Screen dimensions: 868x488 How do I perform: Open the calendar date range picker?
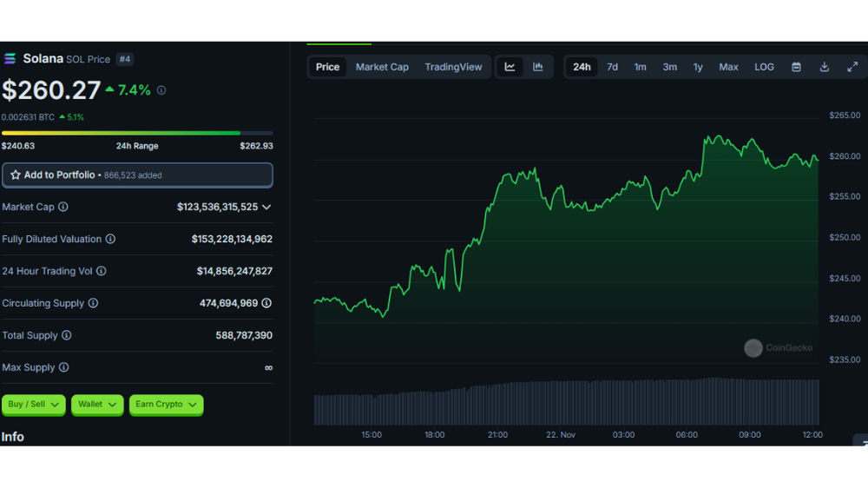[x=796, y=67]
